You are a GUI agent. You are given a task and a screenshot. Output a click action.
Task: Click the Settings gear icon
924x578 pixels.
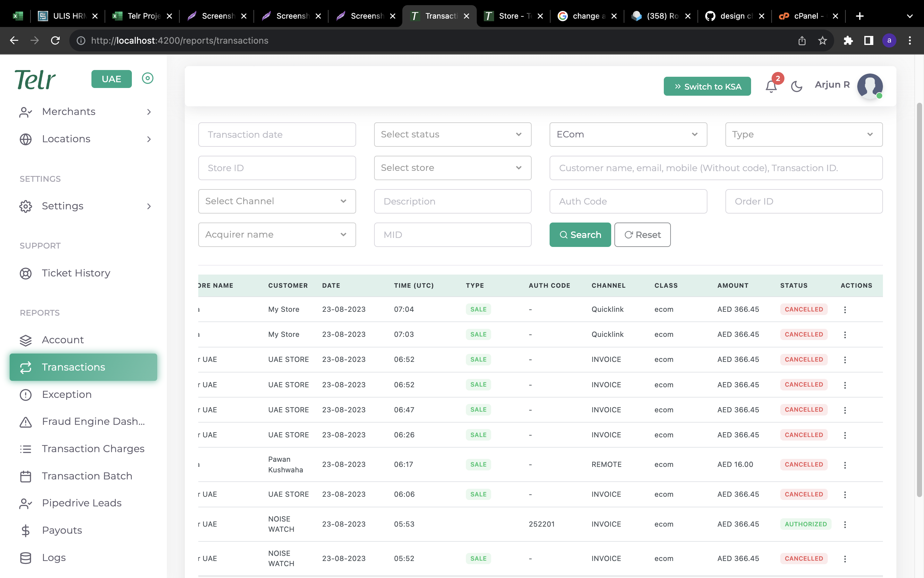pyautogui.click(x=26, y=206)
